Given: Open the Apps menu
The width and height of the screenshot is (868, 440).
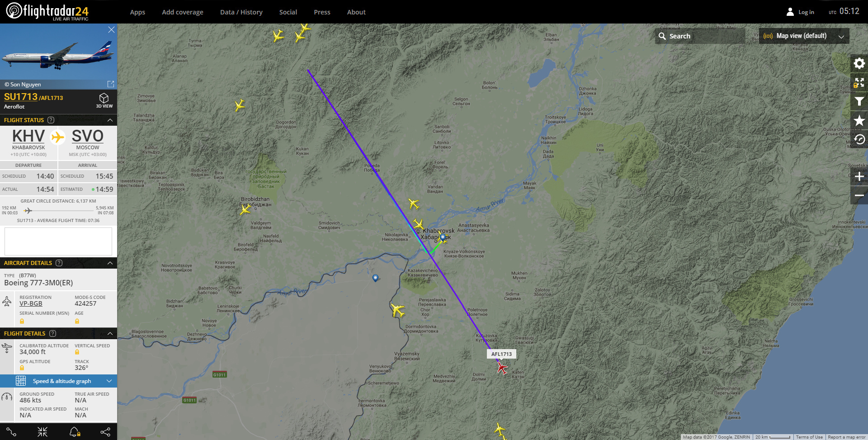Looking at the screenshot, I should click(137, 12).
